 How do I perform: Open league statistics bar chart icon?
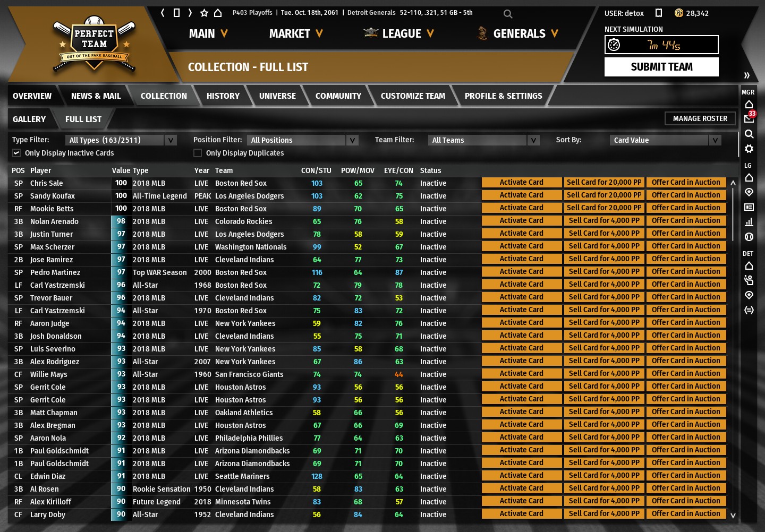click(749, 222)
